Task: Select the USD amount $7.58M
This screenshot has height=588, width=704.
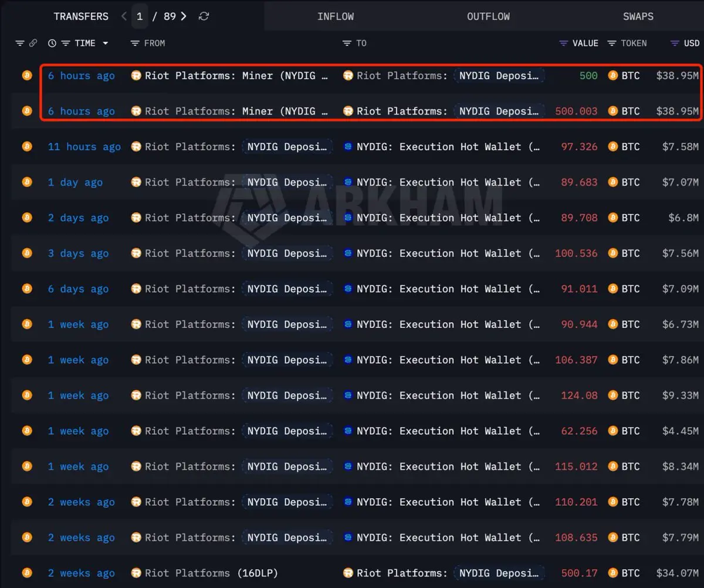Action: [681, 147]
